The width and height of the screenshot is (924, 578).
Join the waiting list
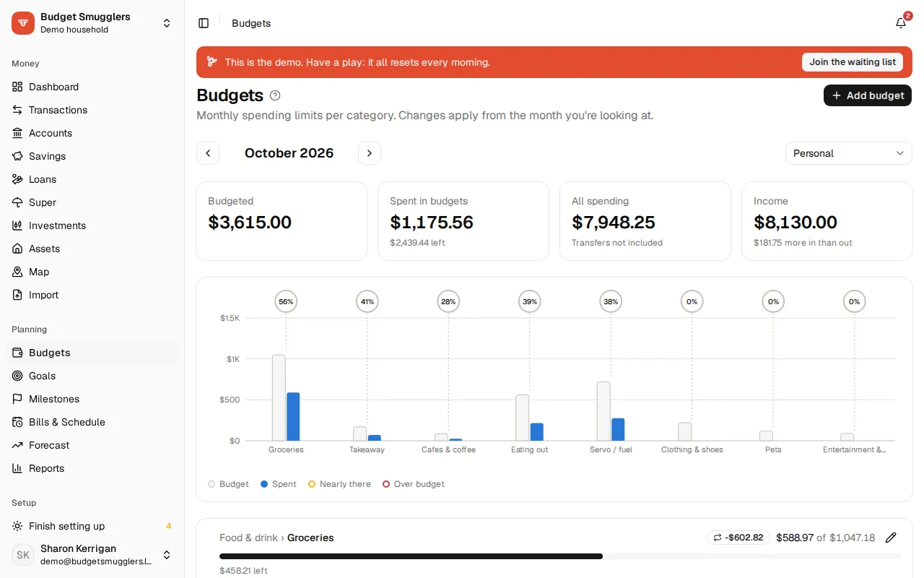[x=853, y=62]
